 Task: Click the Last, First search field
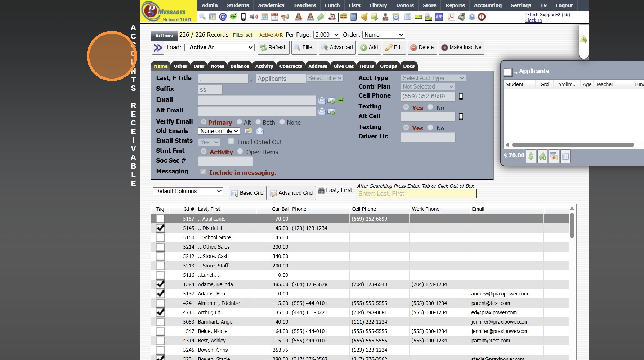point(416,194)
